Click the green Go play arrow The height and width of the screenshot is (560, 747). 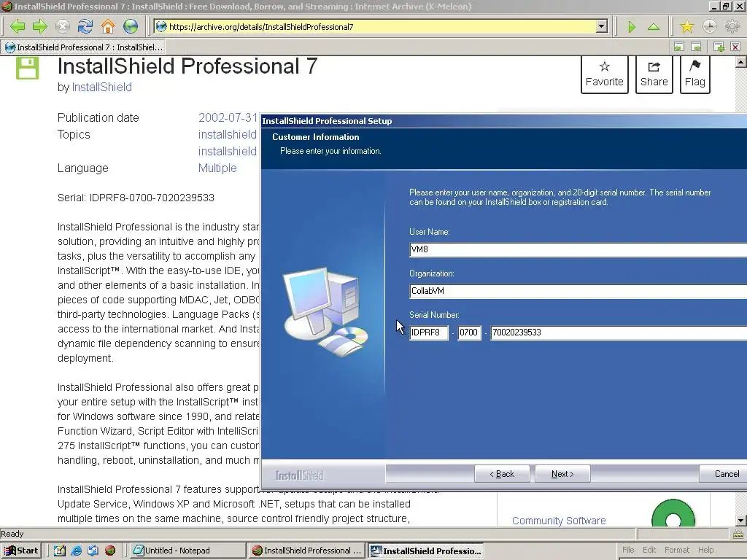(632, 27)
